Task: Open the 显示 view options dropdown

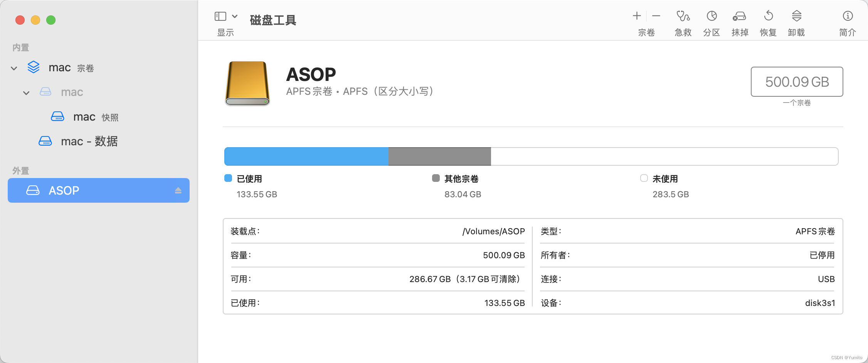Action: pos(234,16)
